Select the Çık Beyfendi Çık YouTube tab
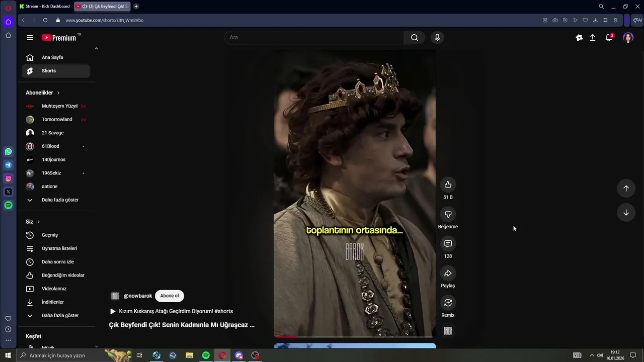This screenshot has width=644, height=362. pyautogui.click(x=102, y=7)
